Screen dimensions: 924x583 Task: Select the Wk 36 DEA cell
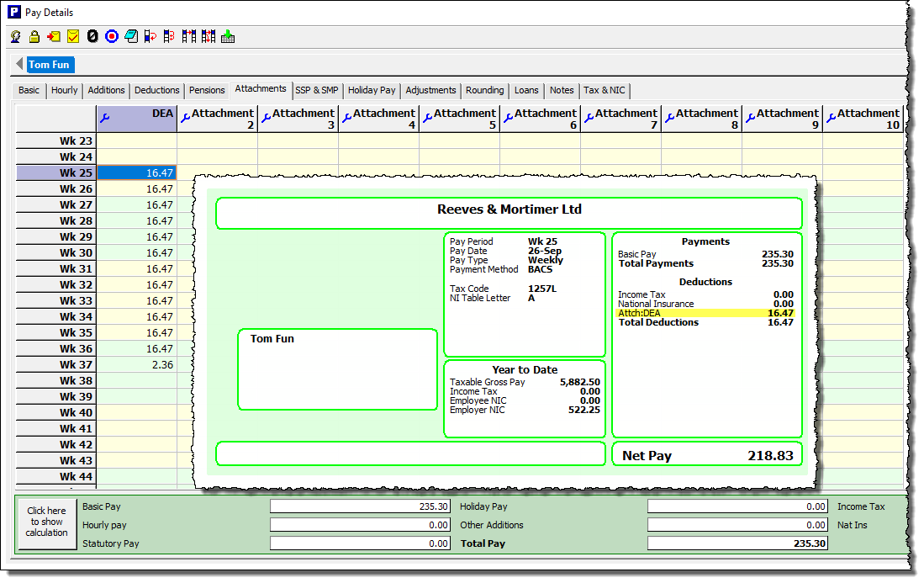pyautogui.click(x=137, y=348)
